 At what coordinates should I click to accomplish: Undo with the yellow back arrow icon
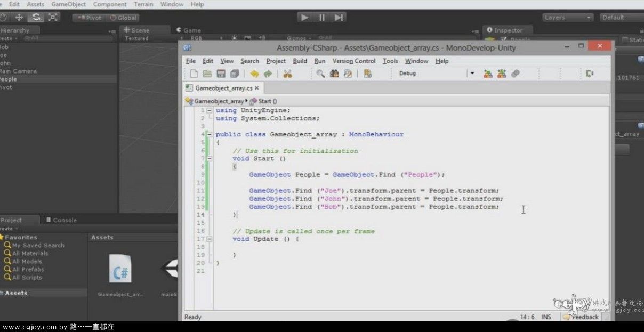(x=255, y=74)
